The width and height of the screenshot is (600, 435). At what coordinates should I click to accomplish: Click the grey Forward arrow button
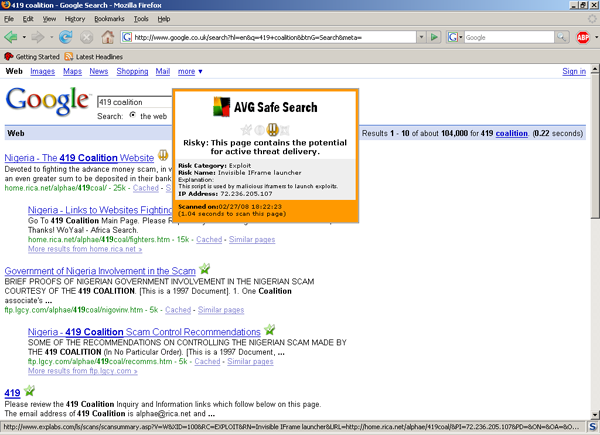pyautogui.click(x=38, y=37)
